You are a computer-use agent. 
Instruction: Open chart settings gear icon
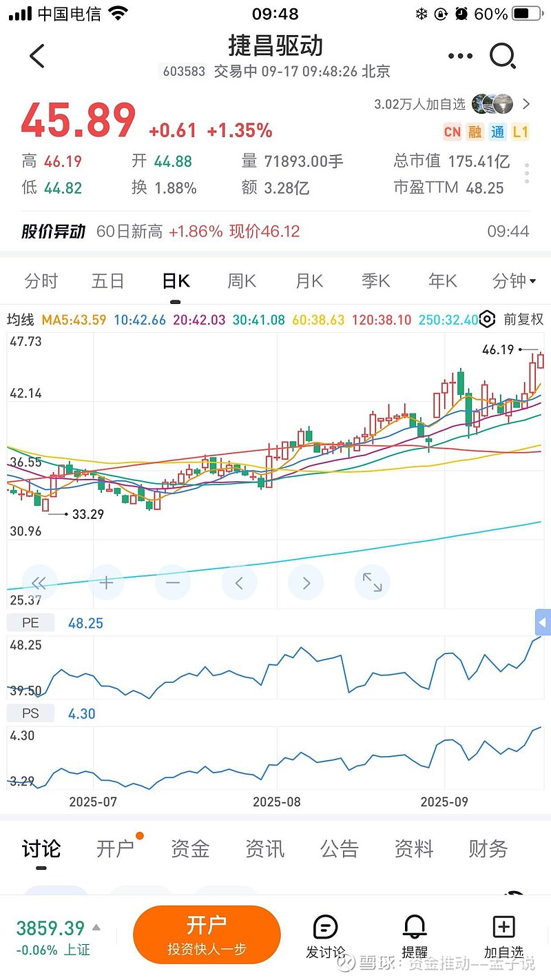point(487,319)
